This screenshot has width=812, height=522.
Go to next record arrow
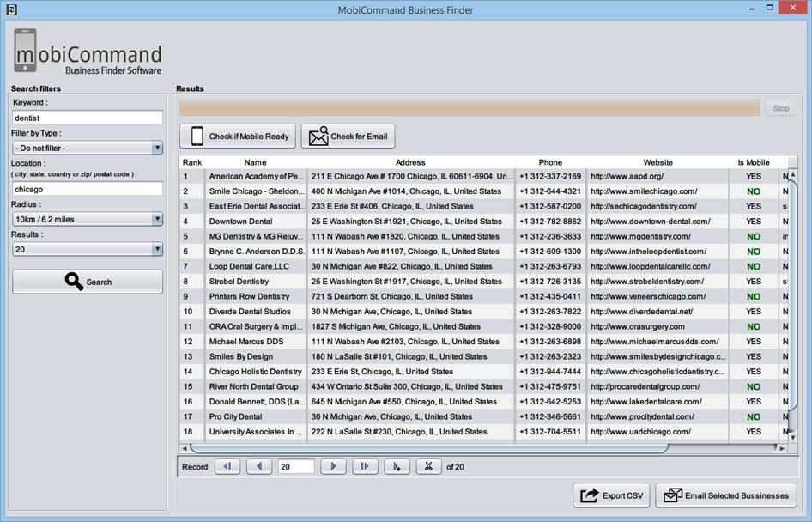pyautogui.click(x=333, y=466)
